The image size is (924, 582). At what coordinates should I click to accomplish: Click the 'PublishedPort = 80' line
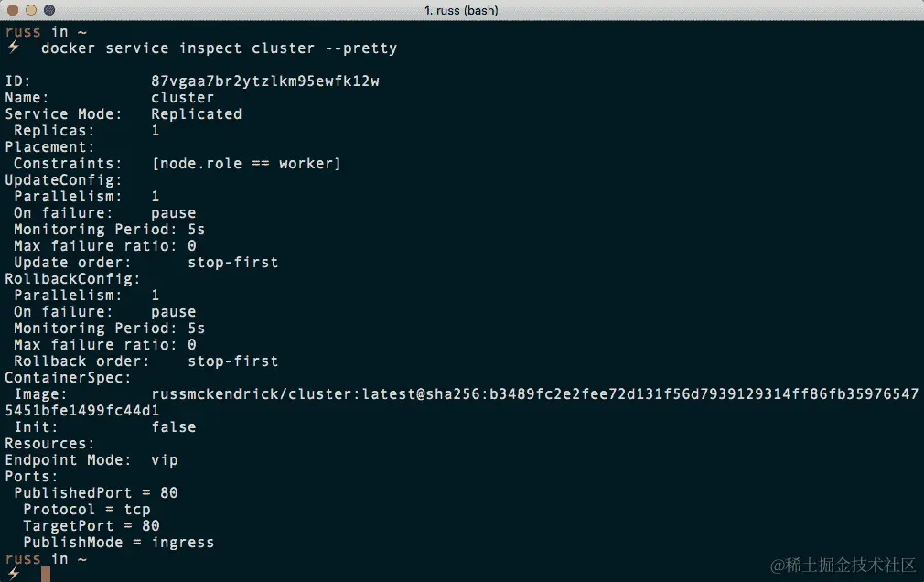tap(96, 493)
